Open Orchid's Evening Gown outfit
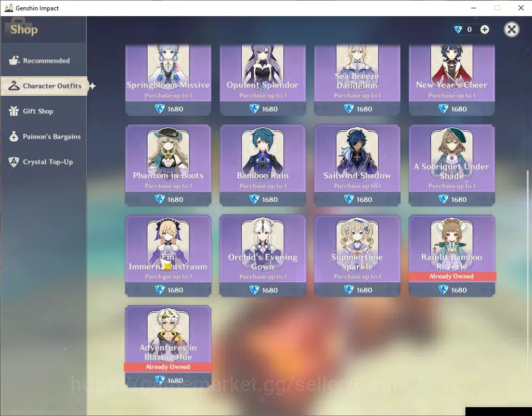The width and height of the screenshot is (532, 416). click(x=263, y=256)
